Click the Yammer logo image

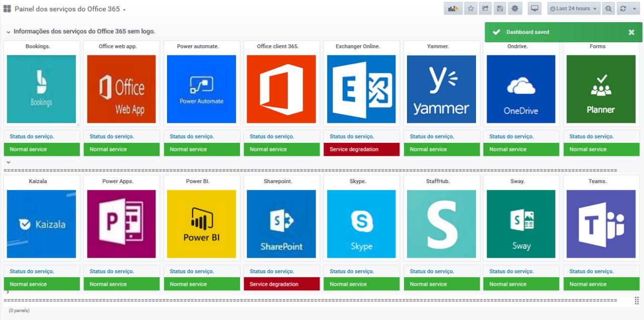(441, 89)
